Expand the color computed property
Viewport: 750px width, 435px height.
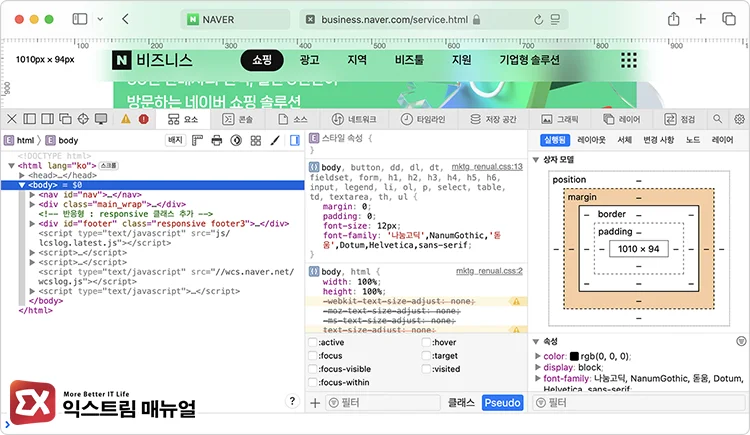[538, 356]
